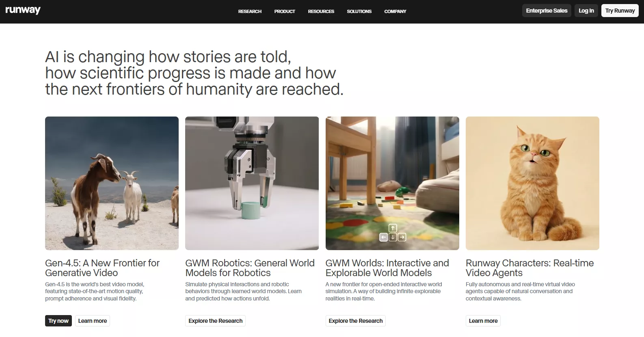Click the Log In button
Image resolution: width=644 pixels, height=337 pixels.
tap(586, 11)
